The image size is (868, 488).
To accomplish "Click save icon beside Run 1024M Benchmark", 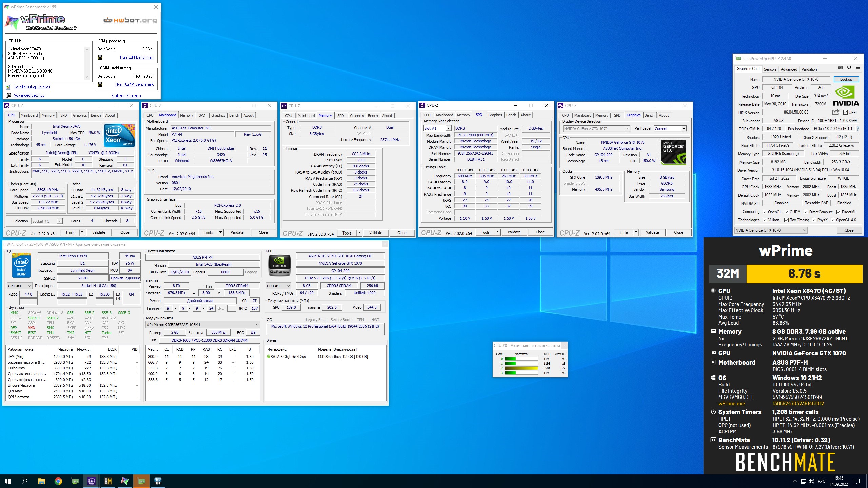I will coord(100,84).
